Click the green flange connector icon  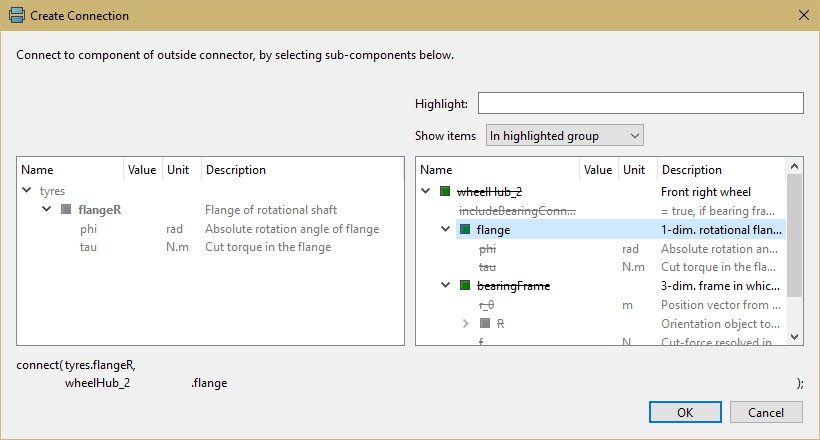pyautogui.click(x=465, y=229)
